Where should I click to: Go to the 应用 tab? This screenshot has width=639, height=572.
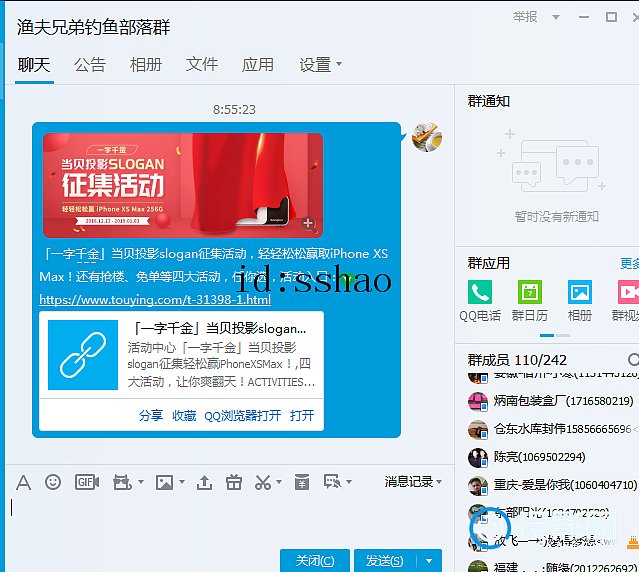click(x=258, y=65)
